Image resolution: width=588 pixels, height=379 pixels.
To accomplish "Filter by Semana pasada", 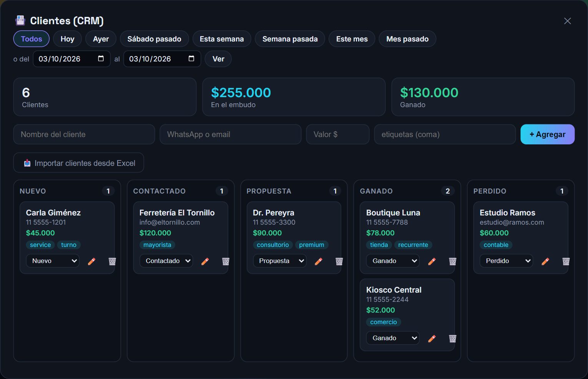I will [290, 39].
